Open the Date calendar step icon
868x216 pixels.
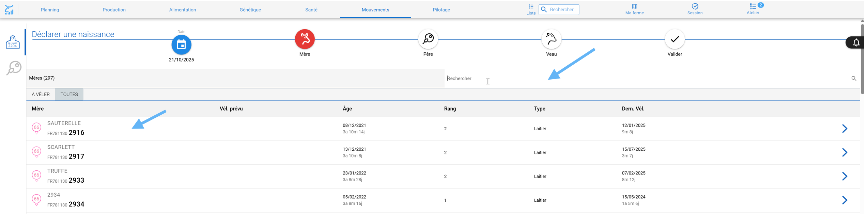coord(182,45)
